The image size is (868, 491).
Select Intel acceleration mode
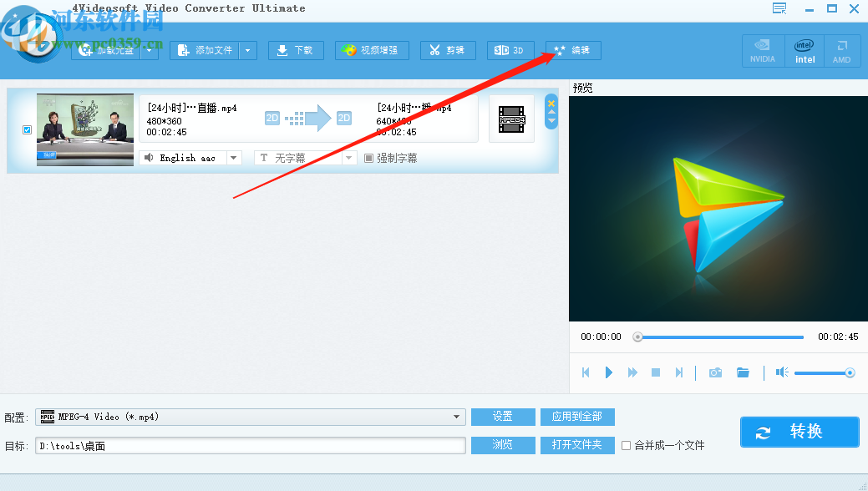click(x=804, y=50)
